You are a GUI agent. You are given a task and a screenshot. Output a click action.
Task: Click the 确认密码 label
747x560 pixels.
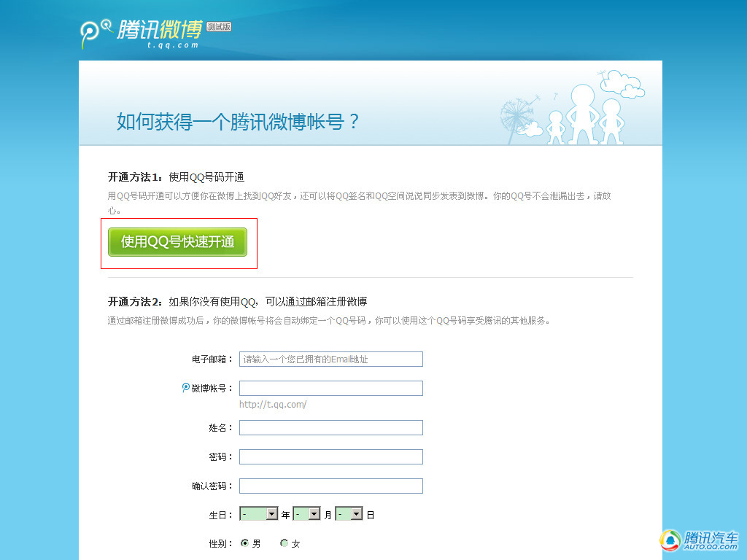[x=212, y=486]
